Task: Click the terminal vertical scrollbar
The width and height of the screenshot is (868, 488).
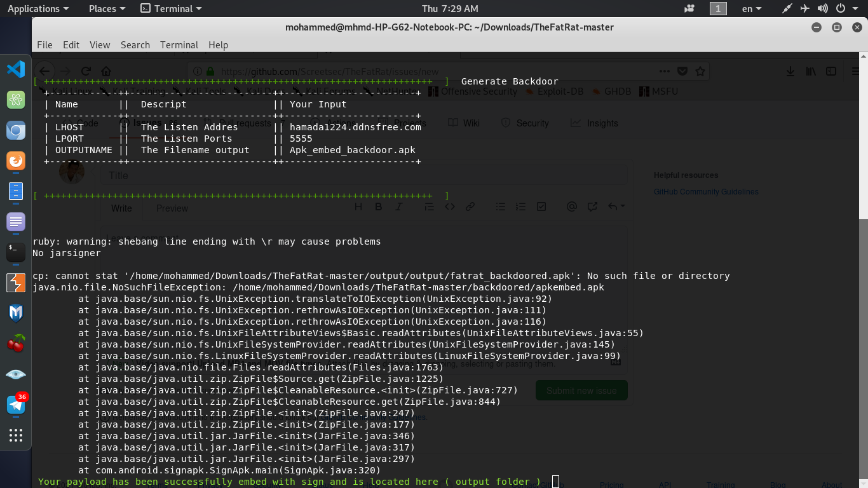Action: [864, 353]
